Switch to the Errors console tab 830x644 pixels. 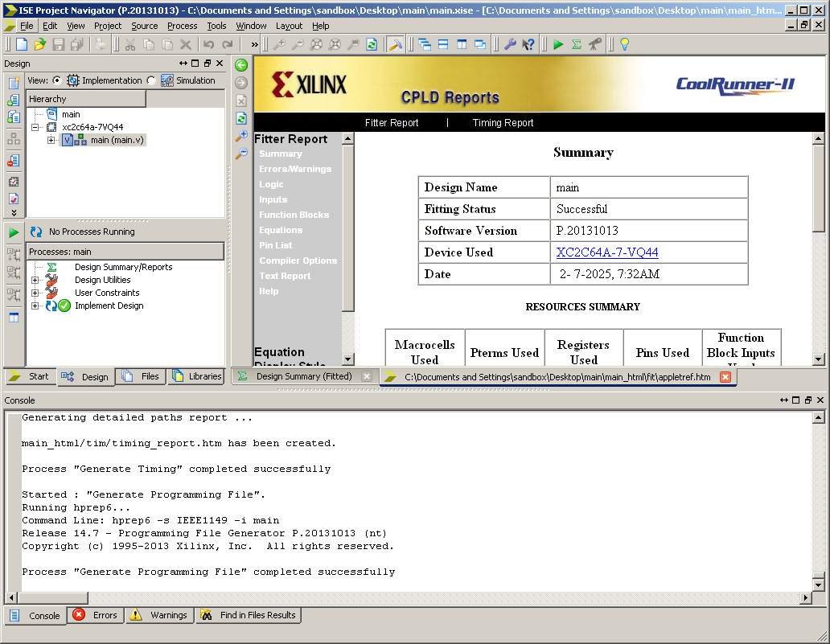click(96, 615)
